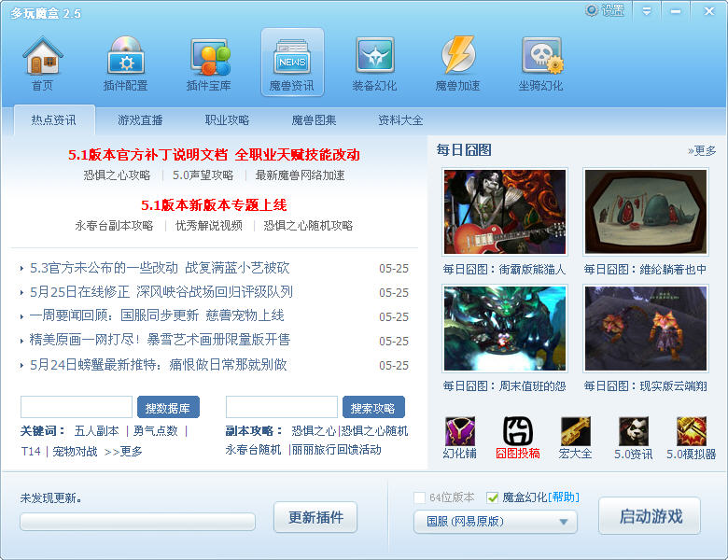The image size is (728, 560).
Task: Open the 5.0资讯 panda icon
Action: tap(634, 438)
